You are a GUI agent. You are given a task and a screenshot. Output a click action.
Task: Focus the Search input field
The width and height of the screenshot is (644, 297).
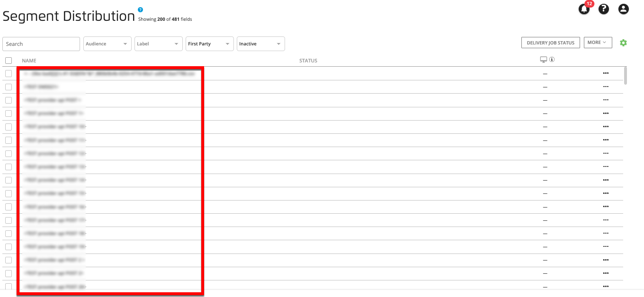point(41,44)
